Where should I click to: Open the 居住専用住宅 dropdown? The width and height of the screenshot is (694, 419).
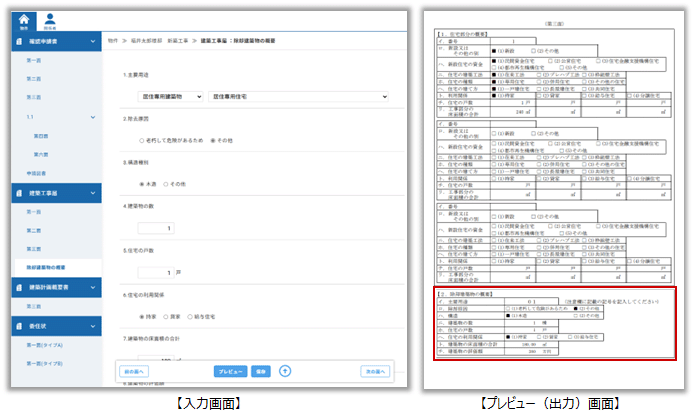tap(298, 96)
